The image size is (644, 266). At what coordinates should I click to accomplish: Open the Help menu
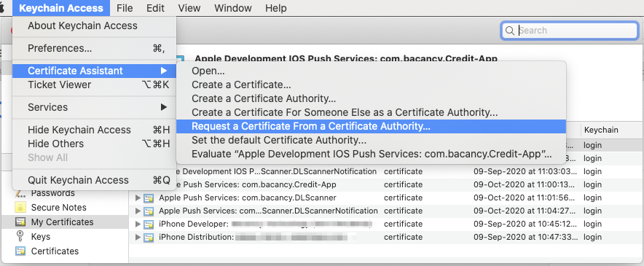click(x=275, y=8)
